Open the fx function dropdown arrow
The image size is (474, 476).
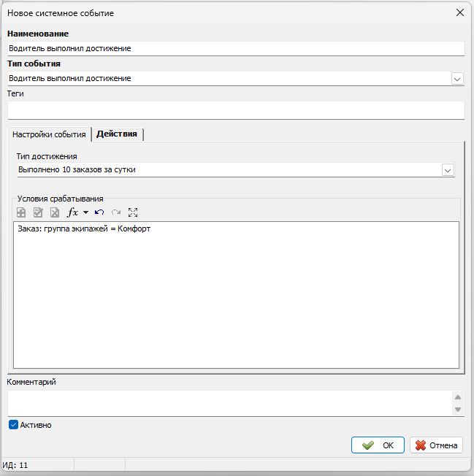click(x=85, y=213)
